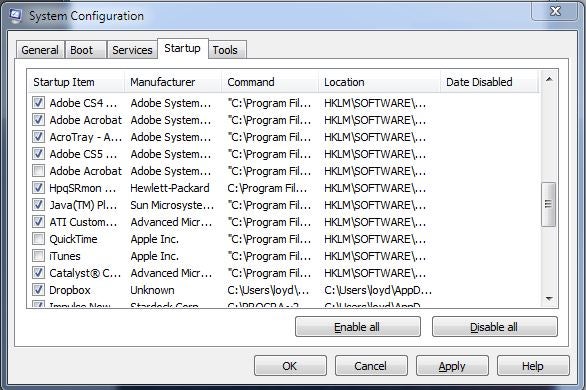Sort by the Manufacturer column header
586x390 pixels.
(x=173, y=82)
